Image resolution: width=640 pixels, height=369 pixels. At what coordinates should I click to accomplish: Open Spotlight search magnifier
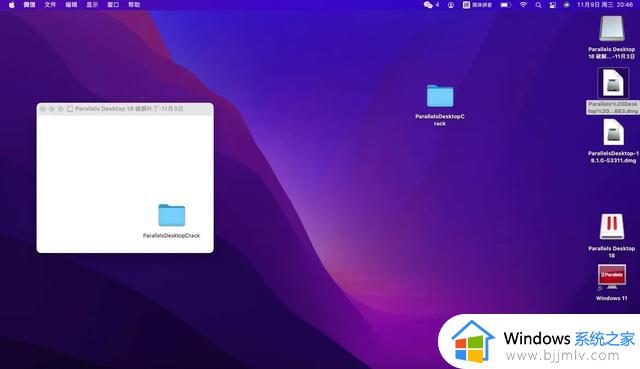click(538, 5)
